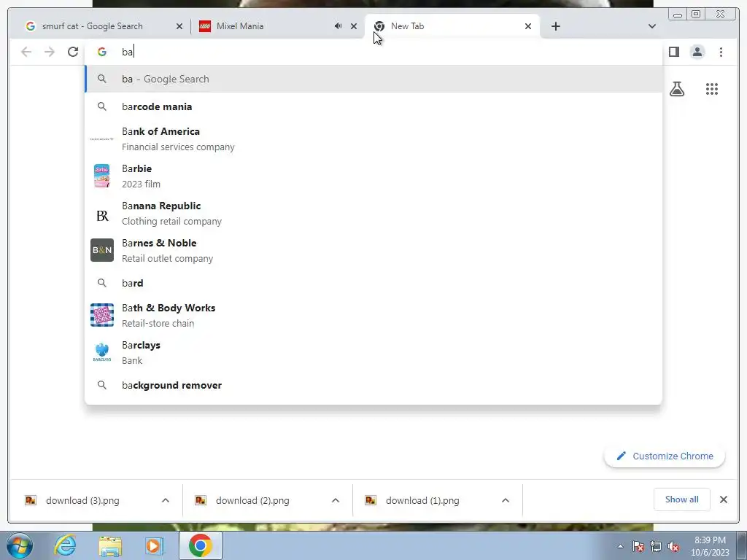This screenshot has width=747, height=560.
Task: Open a new tab with the plus icon
Action: (555, 26)
